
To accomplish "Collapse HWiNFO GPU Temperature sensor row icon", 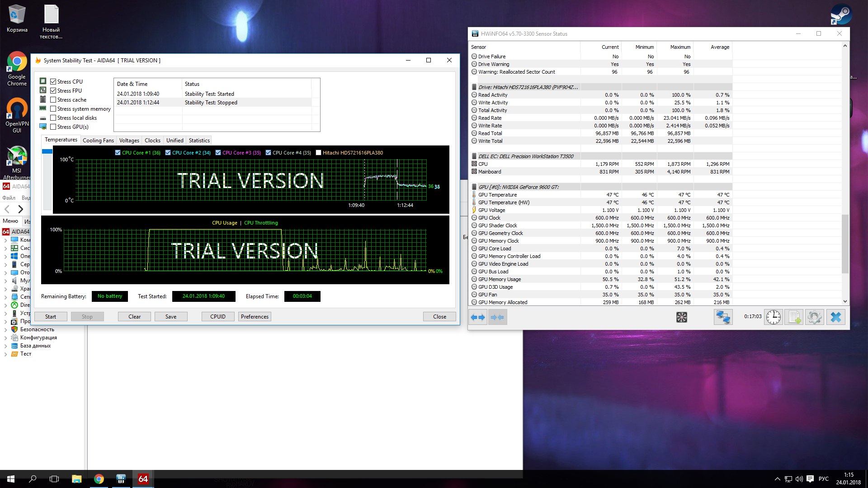I will click(474, 195).
